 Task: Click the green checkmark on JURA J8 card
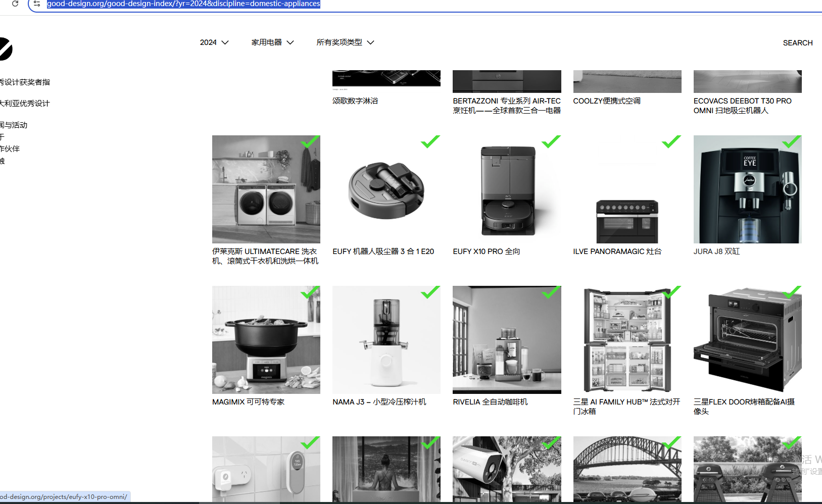pyautogui.click(x=792, y=142)
